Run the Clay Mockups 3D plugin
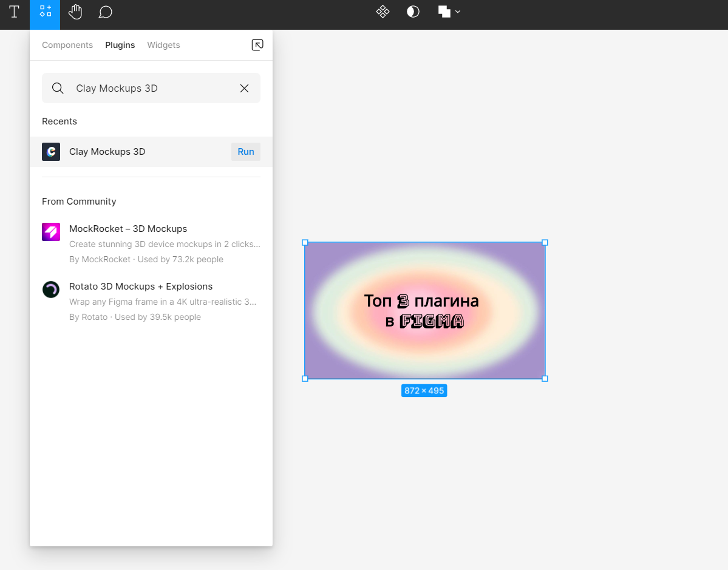This screenshot has height=570, width=728. (246, 152)
